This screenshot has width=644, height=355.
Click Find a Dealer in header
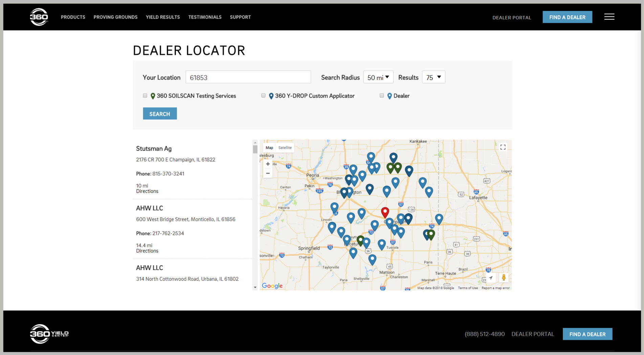[x=567, y=17]
